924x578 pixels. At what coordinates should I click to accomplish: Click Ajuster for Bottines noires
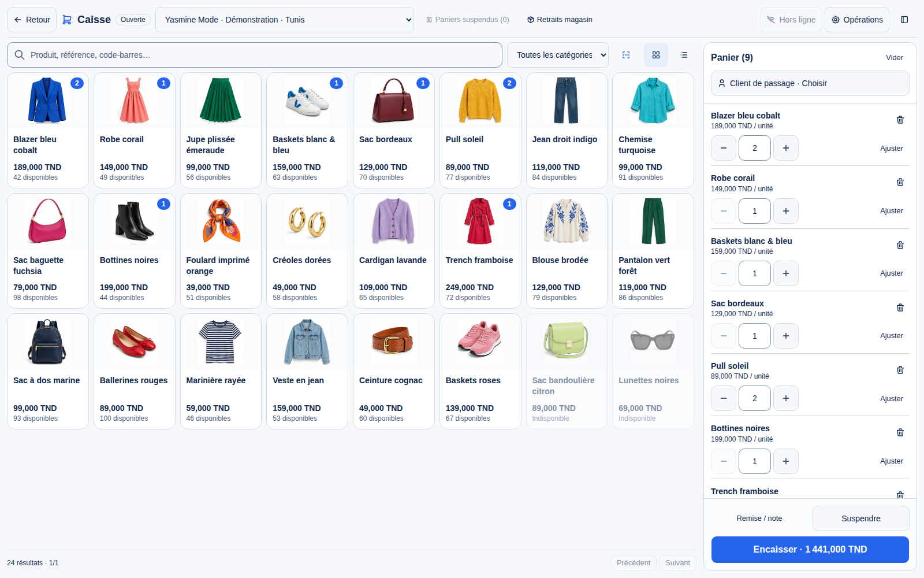pos(892,461)
